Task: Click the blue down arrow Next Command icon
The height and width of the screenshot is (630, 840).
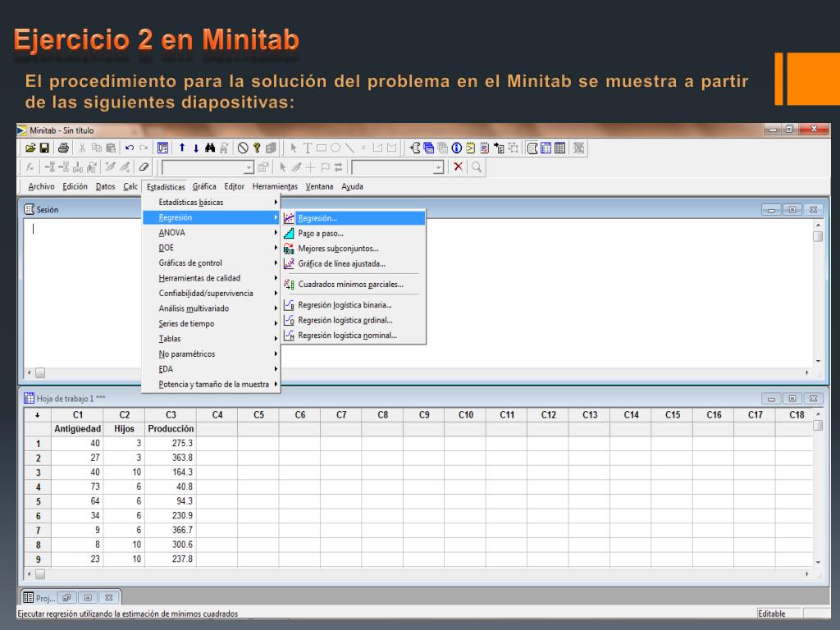Action: 196,148
